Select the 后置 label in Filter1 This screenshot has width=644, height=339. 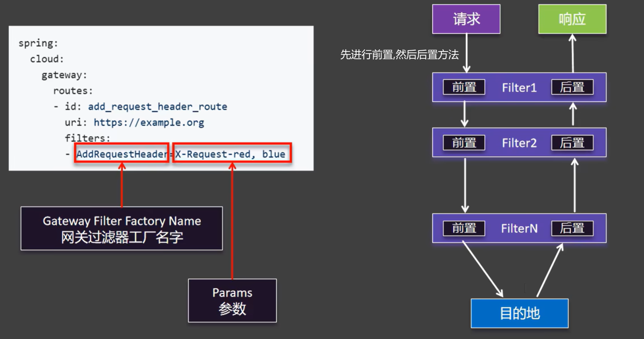[572, 87]
